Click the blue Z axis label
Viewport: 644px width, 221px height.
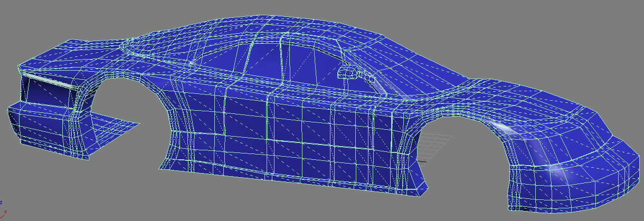coord(2,203)
